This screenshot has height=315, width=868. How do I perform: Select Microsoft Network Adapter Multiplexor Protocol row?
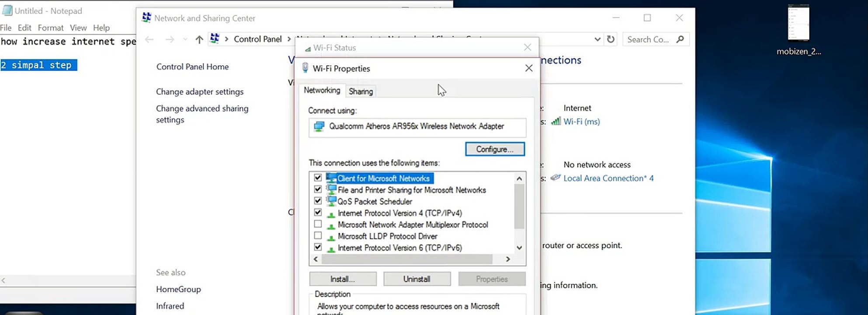coord(413,224)
